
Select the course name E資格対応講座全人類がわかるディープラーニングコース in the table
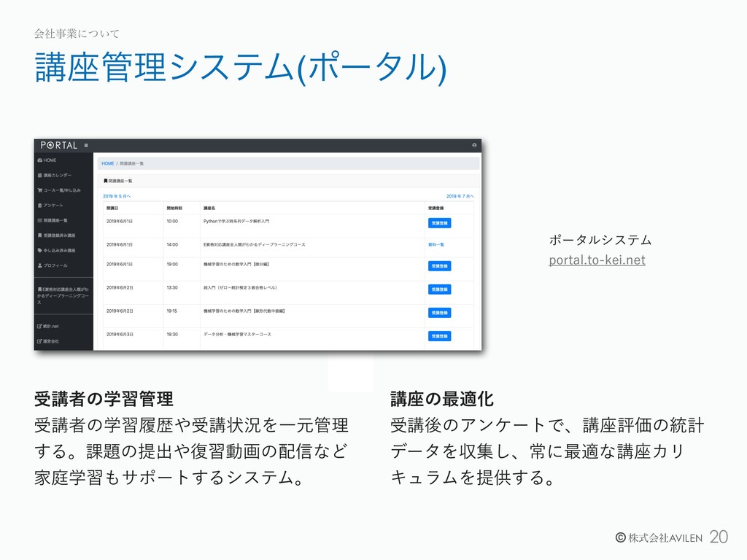[255, 245]
